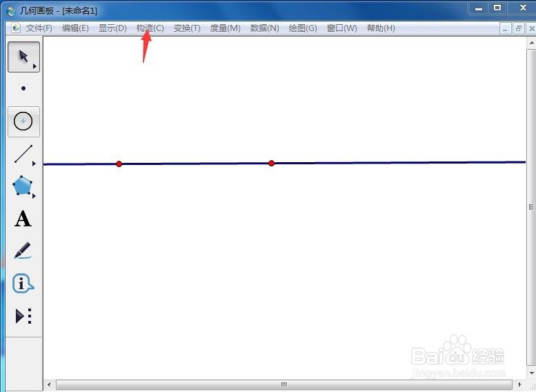This screenshot has height=392, width=536.
Task: Select the Straightedge line tool
Action: [x=23, y=154]
